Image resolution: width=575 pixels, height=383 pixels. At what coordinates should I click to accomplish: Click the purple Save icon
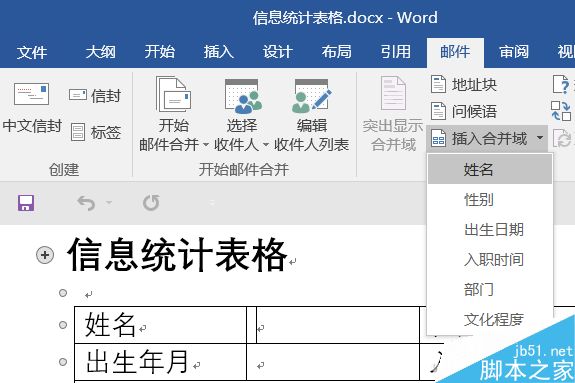point(26,203)
